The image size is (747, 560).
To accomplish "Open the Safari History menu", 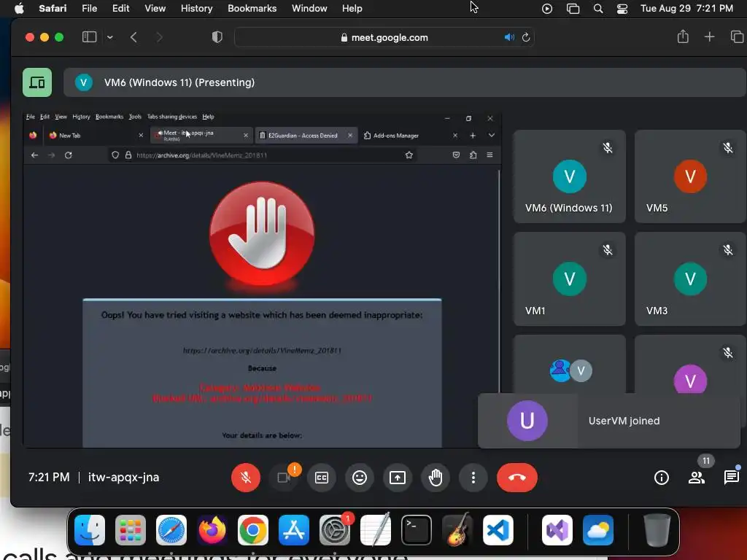I will 196,8.
